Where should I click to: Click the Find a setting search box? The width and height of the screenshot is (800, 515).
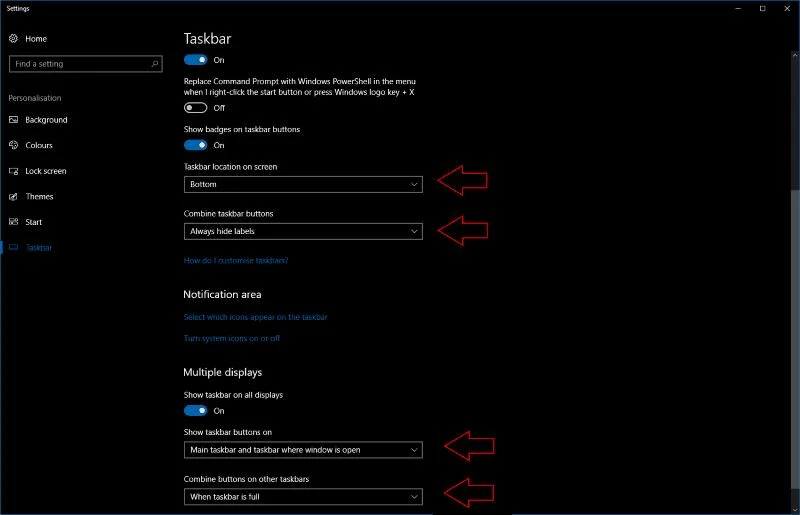tap(86, 64)
